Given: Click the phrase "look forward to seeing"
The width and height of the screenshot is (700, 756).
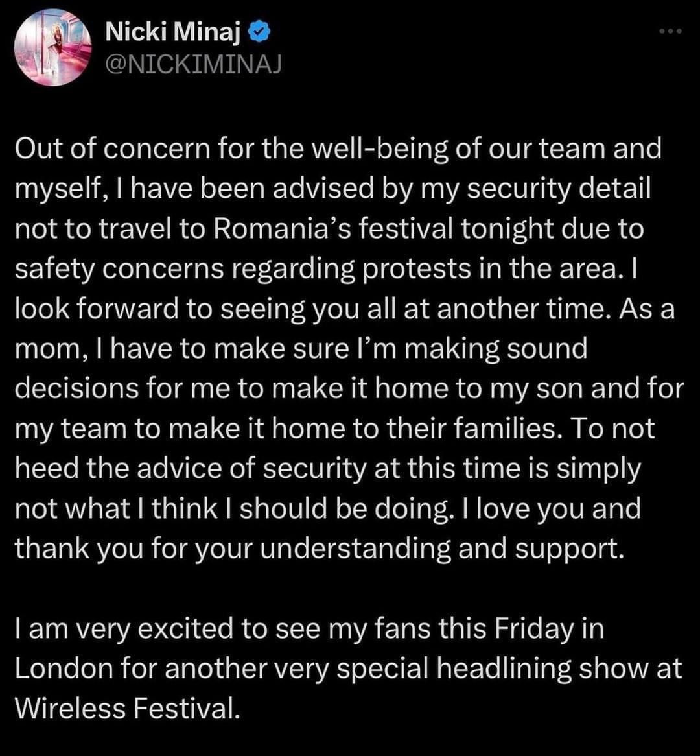Looking at the screenshot, I should pyautogui.click(x=156, y=309).
